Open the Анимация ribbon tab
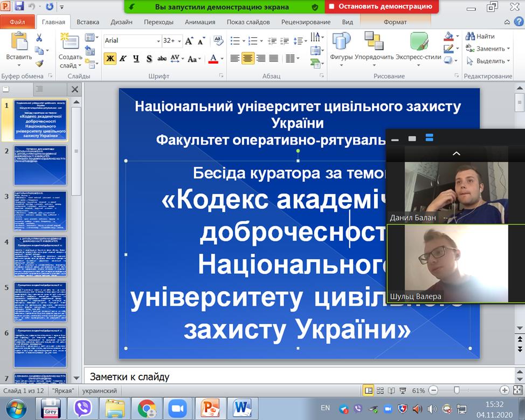Viewport: 525px width, 420px height. point(200,22)
